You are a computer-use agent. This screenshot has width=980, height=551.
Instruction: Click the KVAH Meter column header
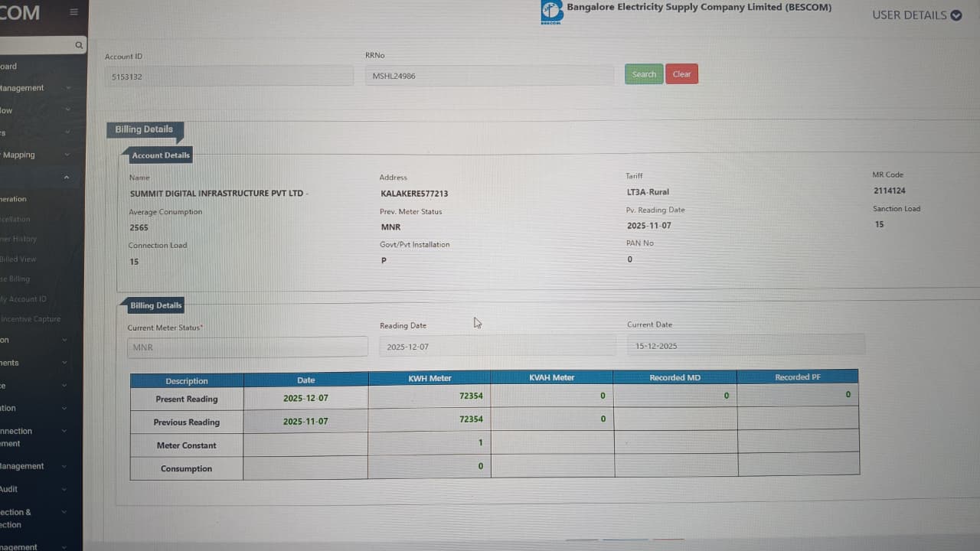(552, 377)
